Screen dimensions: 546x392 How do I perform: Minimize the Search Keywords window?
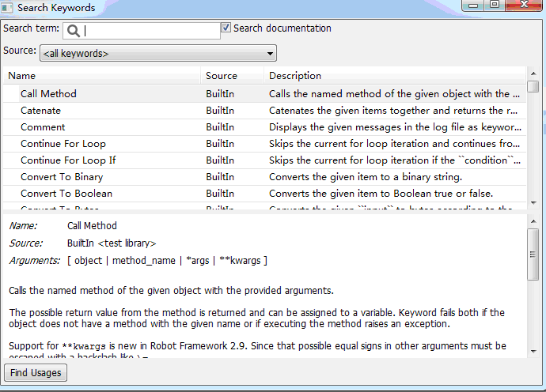pyautogui.click(x=473, y=6)
